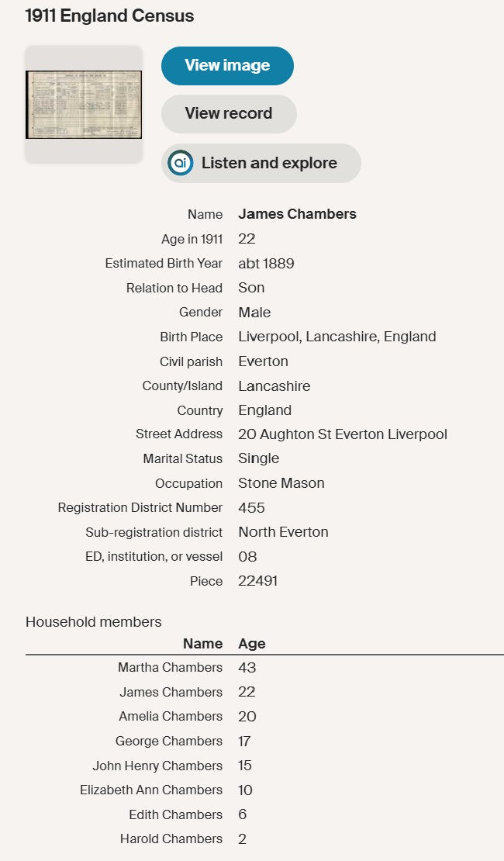Click the AI icon beside Listen and explore
504x861 pixels.
(x=181, y=163)
